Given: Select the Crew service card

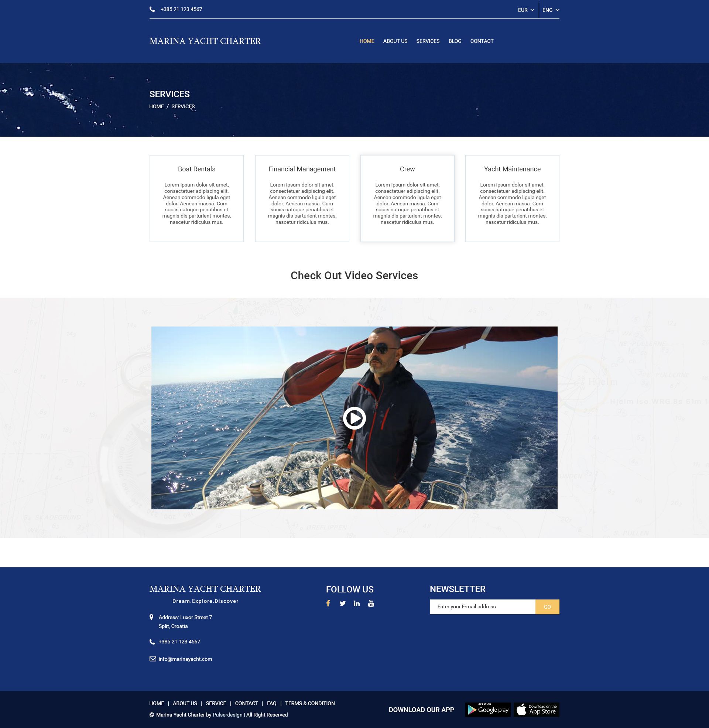Looking at the screenshot, I should click(407, 198).
